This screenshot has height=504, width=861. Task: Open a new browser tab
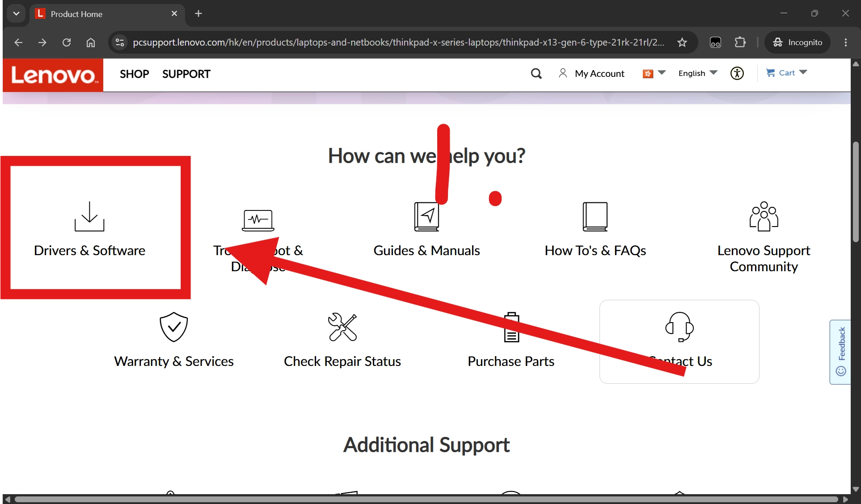point(198,14)
